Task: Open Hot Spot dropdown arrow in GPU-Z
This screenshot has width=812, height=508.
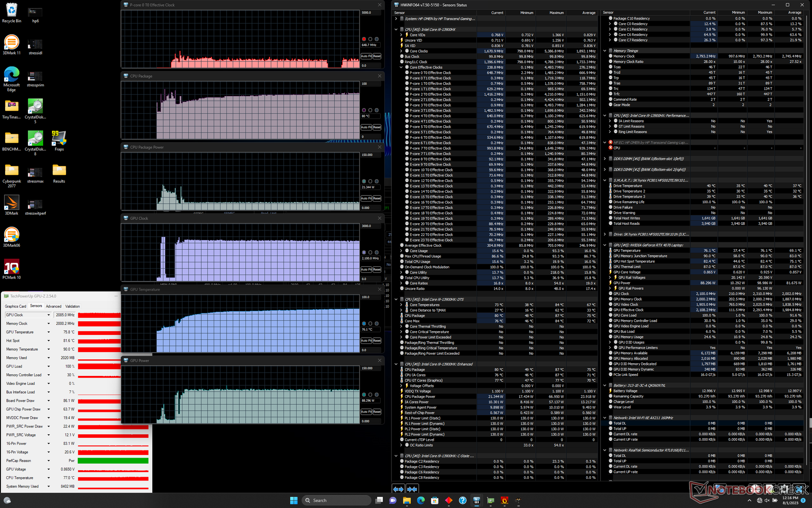Action: (x=49, y=341)
